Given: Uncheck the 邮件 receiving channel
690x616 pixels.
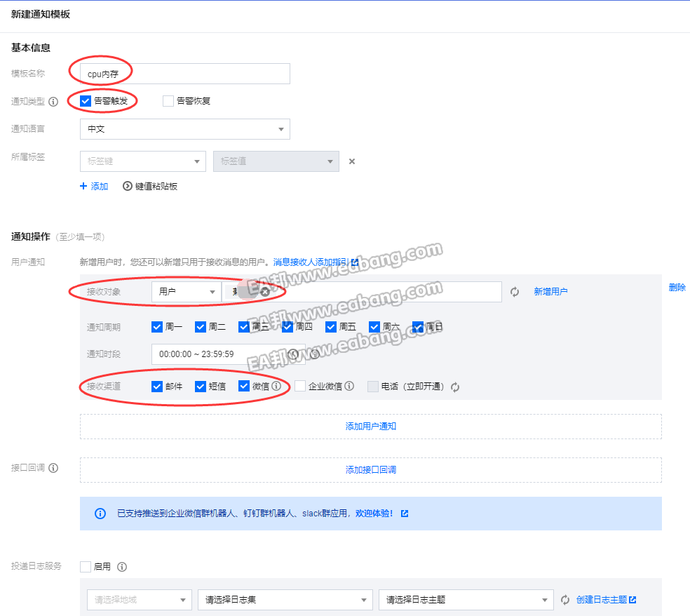Looking at the screenshot, I should click(157, 386).
